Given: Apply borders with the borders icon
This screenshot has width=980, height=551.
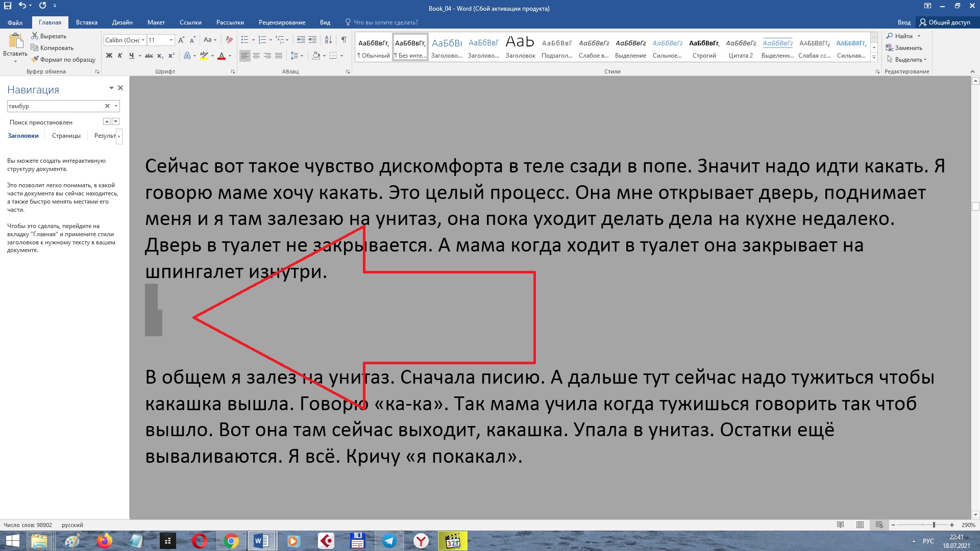Looking at the screenshot, I should point(333,56).
